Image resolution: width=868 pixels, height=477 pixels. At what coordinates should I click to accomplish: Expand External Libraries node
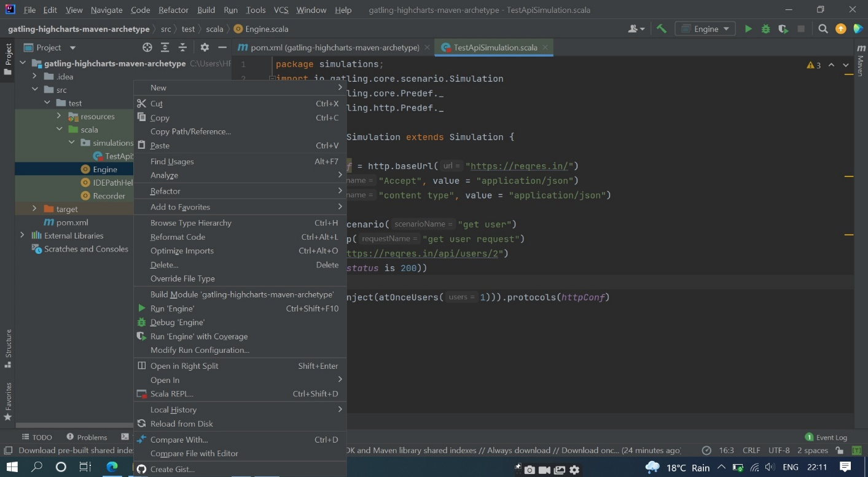[x=22, y=235]
